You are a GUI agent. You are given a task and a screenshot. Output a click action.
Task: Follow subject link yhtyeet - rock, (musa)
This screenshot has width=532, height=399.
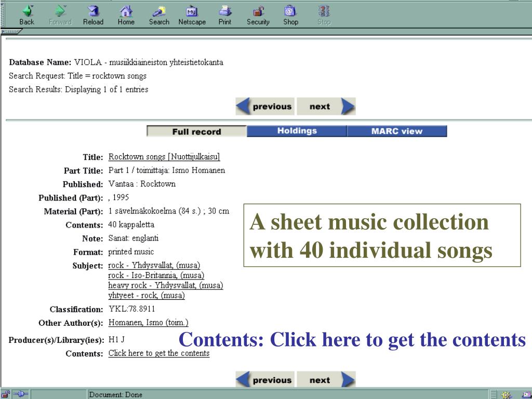tap(146, 295)
